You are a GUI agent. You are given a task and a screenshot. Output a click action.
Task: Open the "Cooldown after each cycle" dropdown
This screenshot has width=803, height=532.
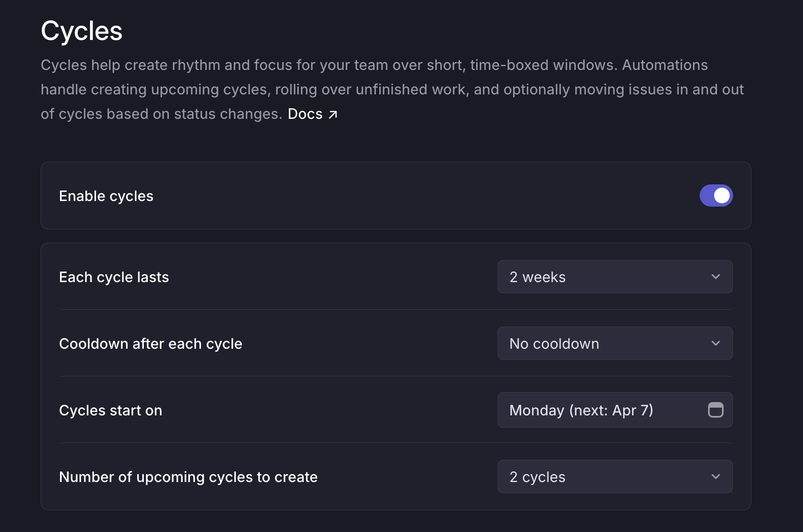pos(615,343)
